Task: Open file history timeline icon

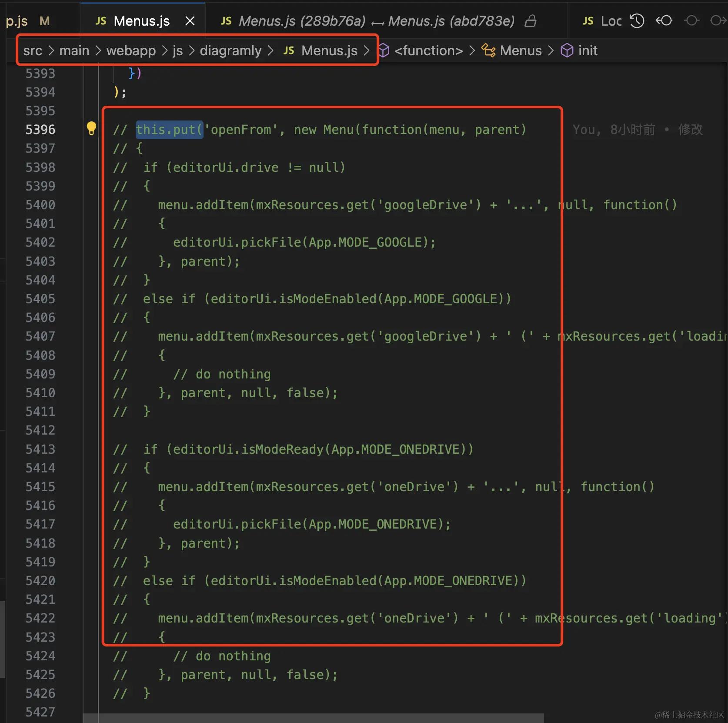Action: 637,21
